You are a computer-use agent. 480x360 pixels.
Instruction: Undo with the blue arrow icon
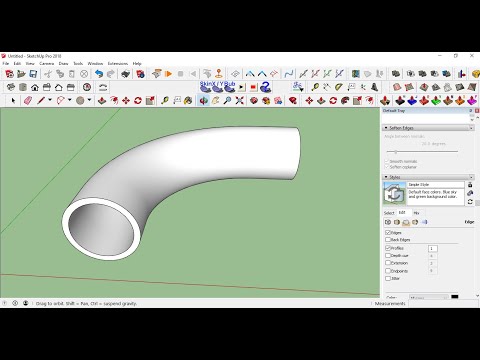point(99,74)
